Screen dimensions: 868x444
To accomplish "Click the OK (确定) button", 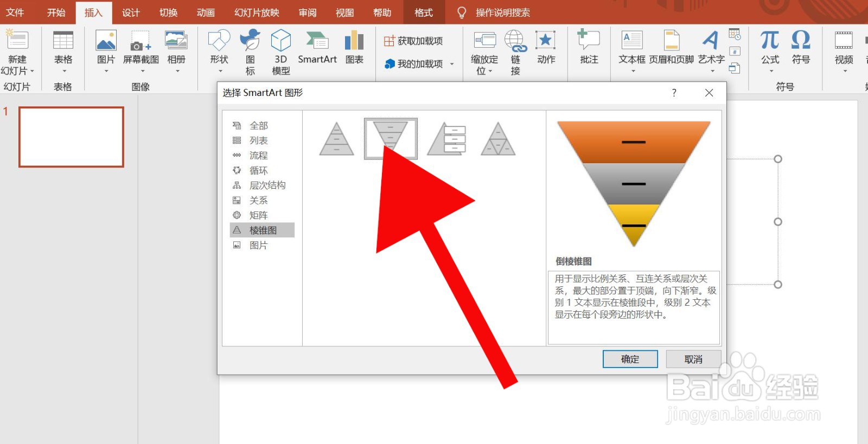I will pyautogui.click(x=630, y=359).
